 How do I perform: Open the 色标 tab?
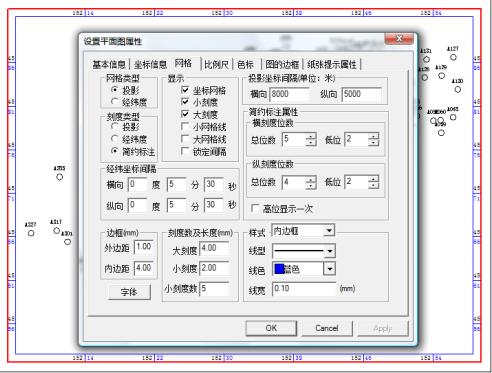click(245, 64)
